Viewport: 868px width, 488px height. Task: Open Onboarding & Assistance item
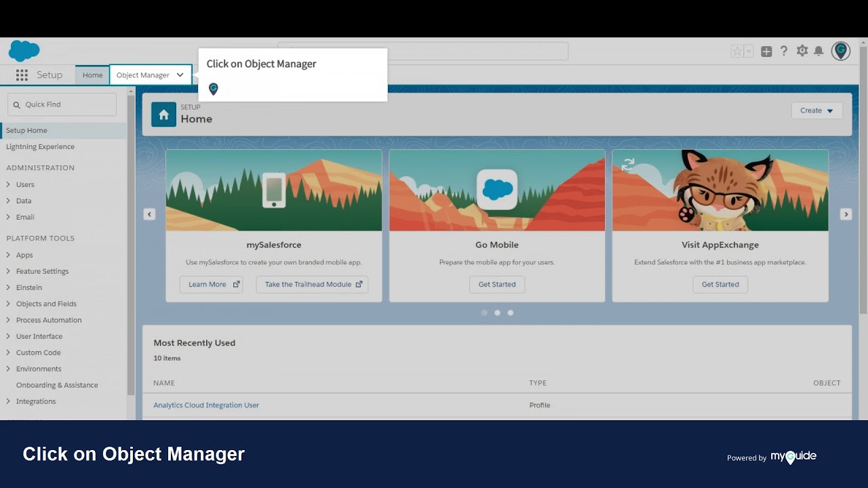point(57,385)
